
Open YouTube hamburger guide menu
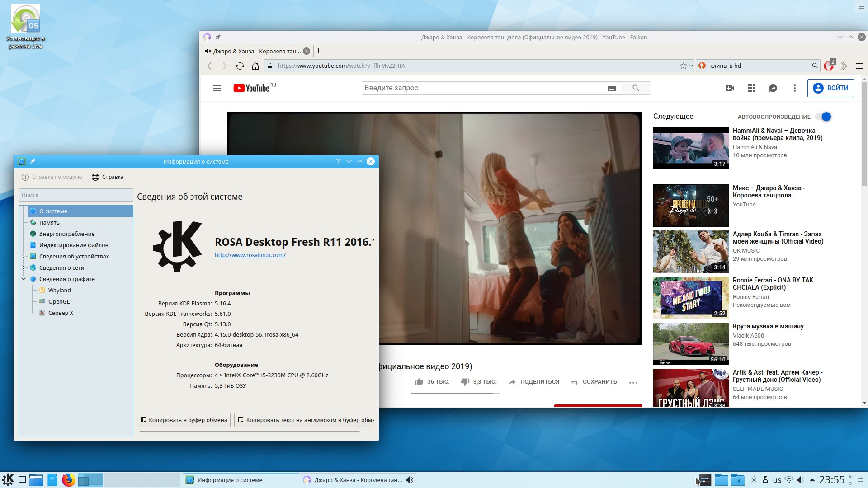click(217, 88)
